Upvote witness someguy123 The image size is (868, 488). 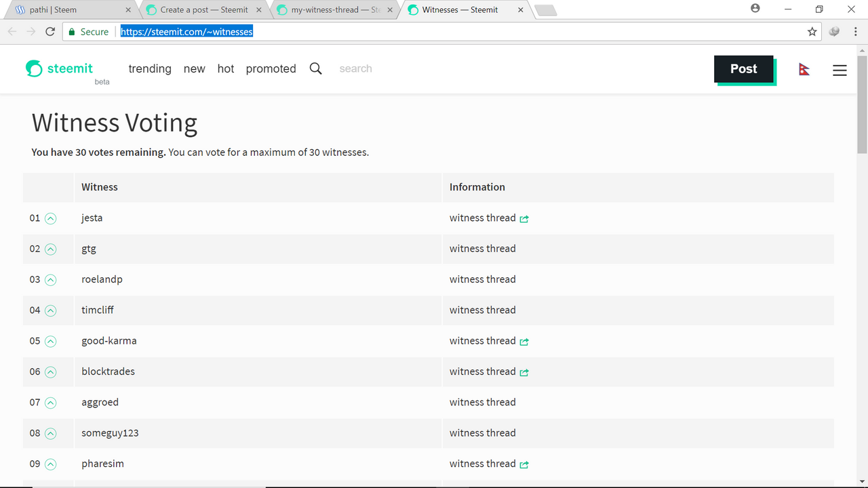point(50,433)
